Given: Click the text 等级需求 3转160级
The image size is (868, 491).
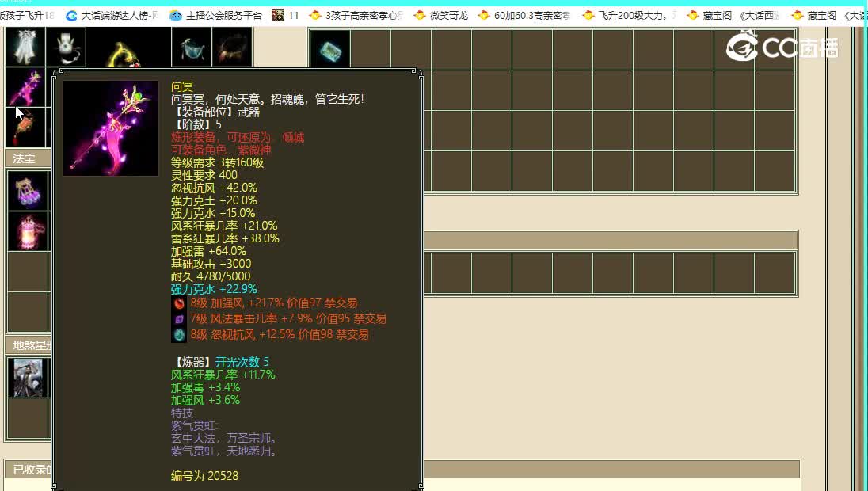Looking at the screenshot, I should (217, 163).
